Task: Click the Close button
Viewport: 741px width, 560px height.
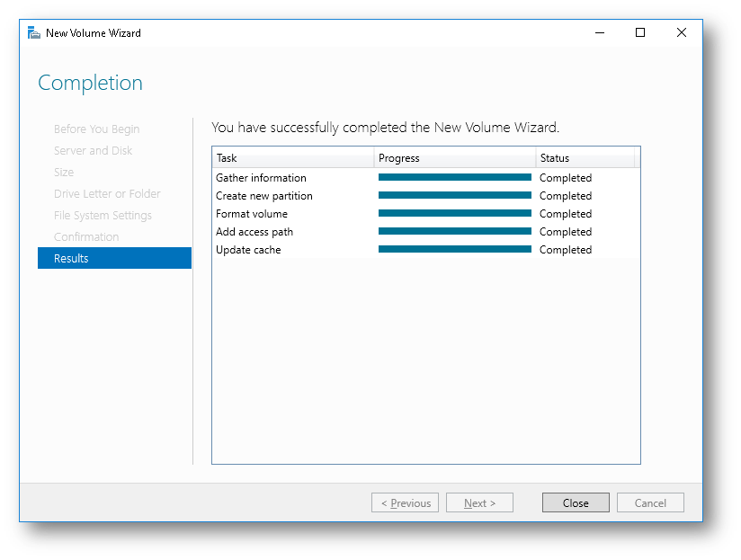Action: 576,502
